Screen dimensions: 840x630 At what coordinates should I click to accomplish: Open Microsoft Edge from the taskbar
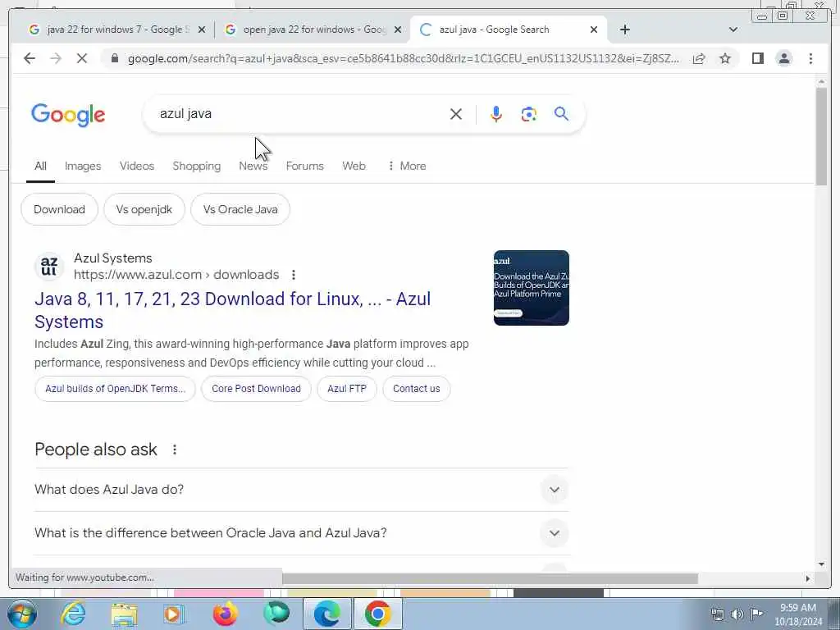(326, 614)
